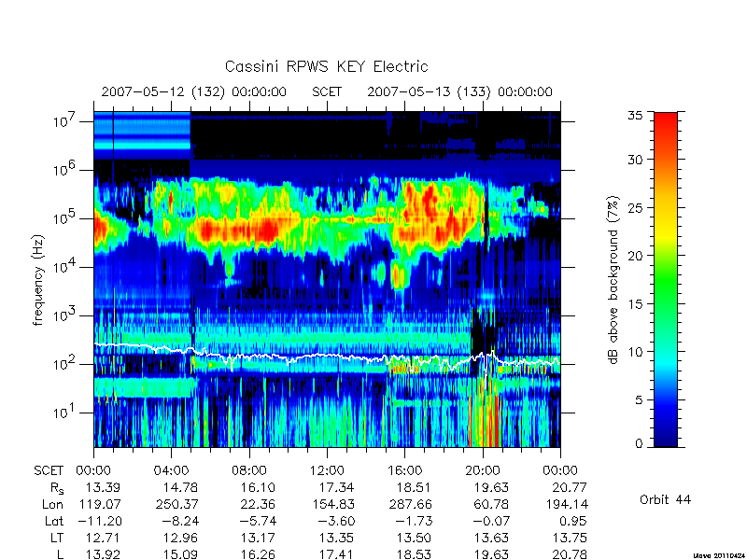Click Lon value 22.36
Screen dimensions: 747x560
tap(258, 504)
